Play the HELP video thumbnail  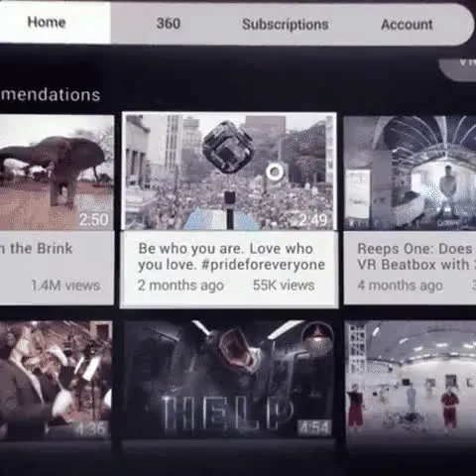(x=229, y=379)
